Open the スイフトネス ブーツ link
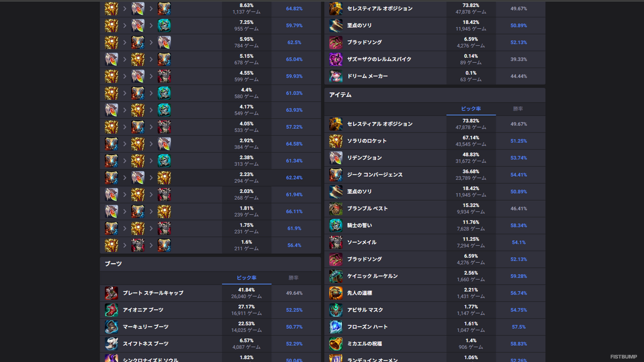The width and height of the screenshot is (644, 362). tap(145, 344)
